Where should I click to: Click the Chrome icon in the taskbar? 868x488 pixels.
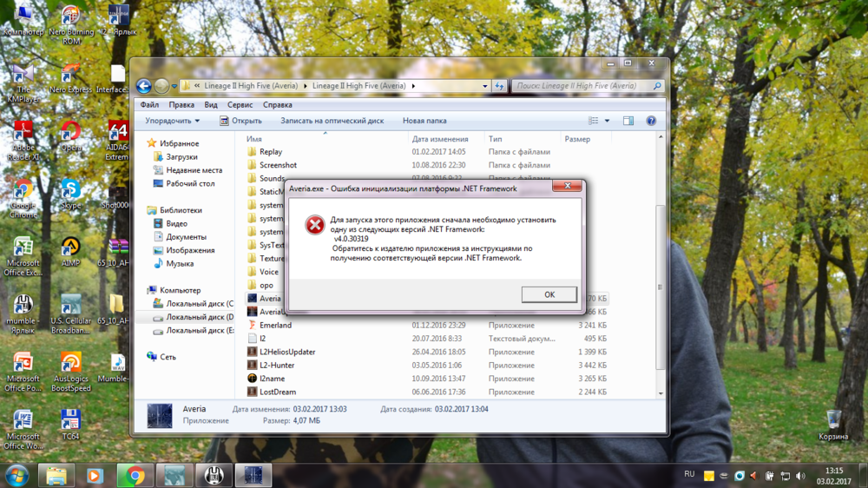[135, 475]
